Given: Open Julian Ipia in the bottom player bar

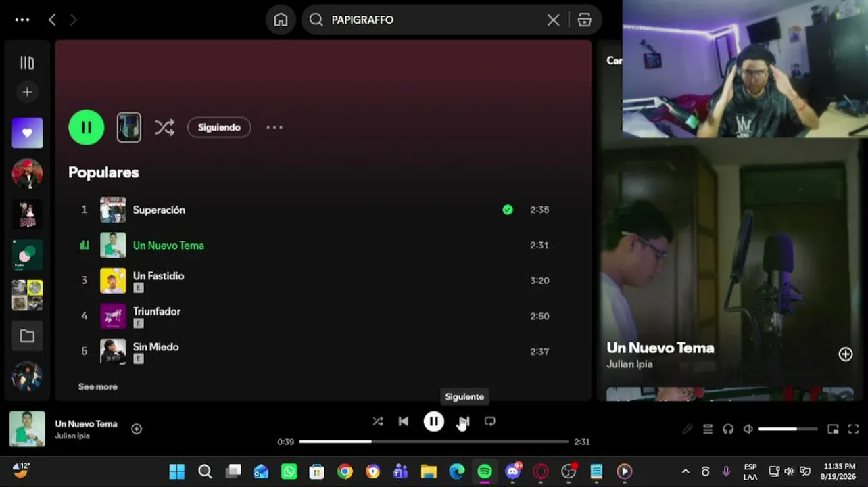Looking at the screenshot, I should click(x=72, y=436).
